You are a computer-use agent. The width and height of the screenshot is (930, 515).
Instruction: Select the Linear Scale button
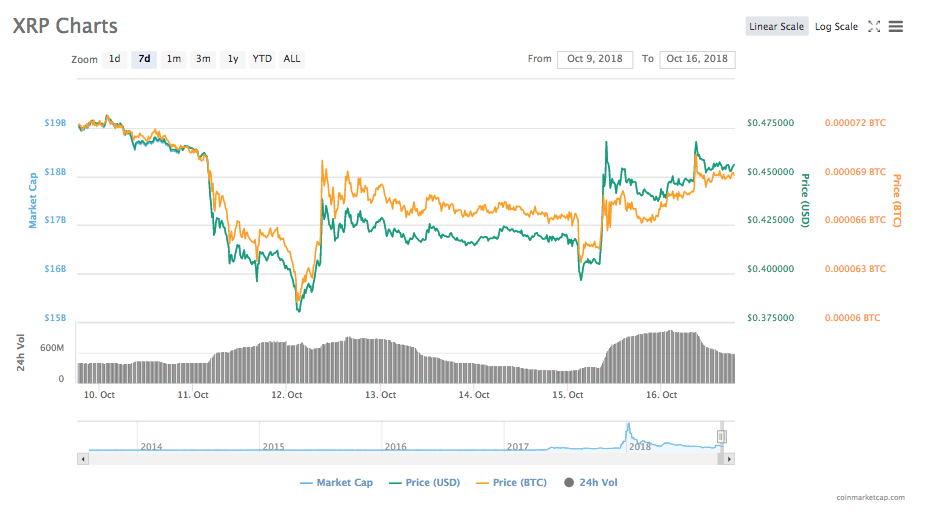click(x=776, y=26)
